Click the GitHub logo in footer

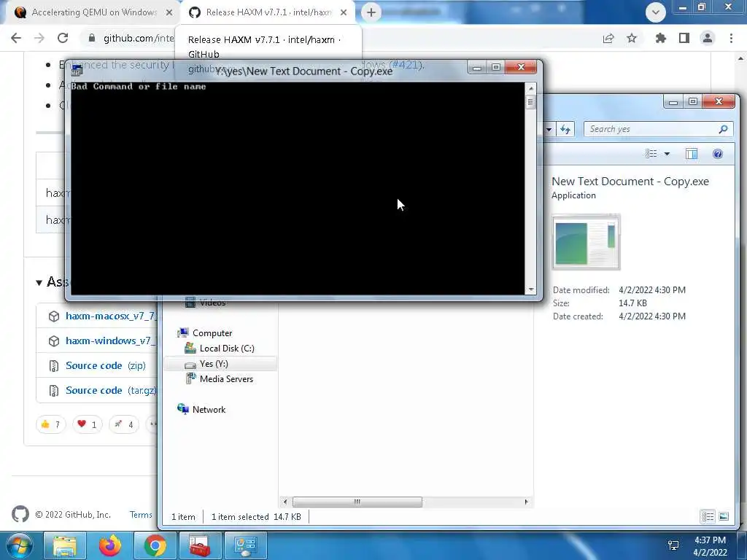tap(20, 514)
